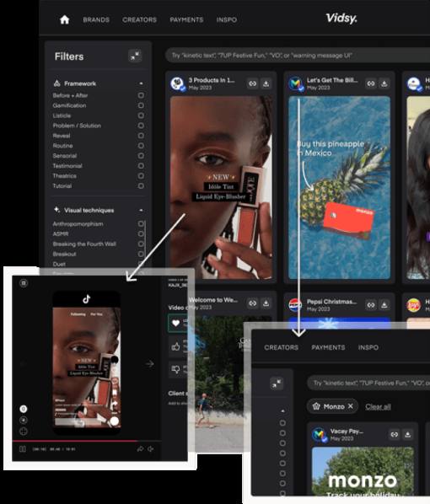Download the Welcome to We video
The width and height of the screenshot is (430, 504).
(x=266, y=303)
